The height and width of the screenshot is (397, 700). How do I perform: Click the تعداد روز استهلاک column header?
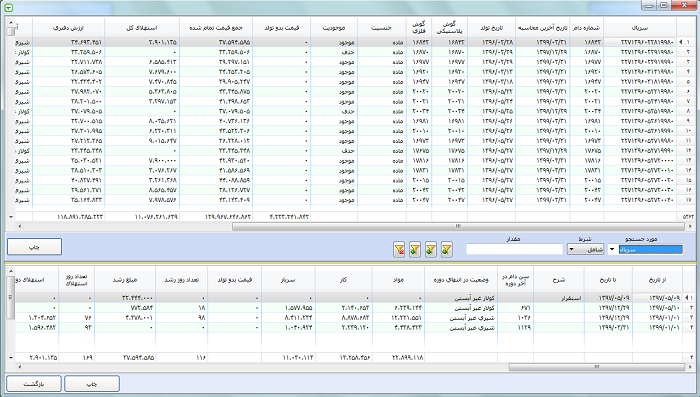(x=76, y=280)
